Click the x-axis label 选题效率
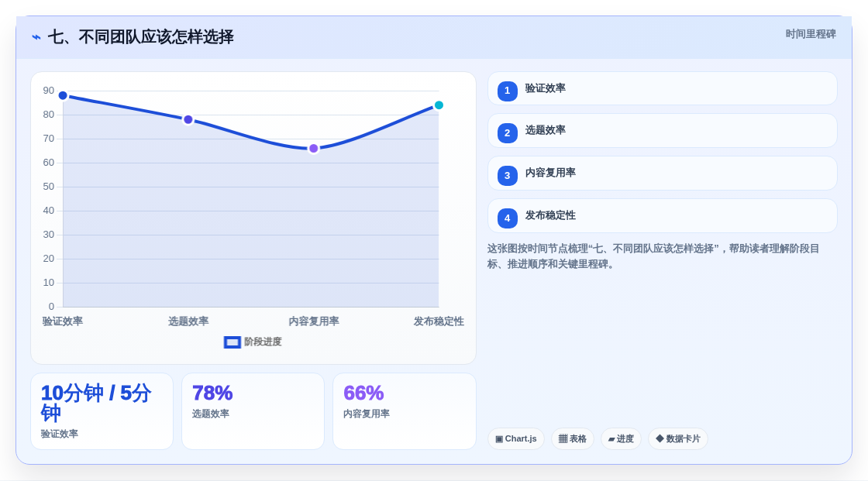868x481 pixels. [188, 321]
